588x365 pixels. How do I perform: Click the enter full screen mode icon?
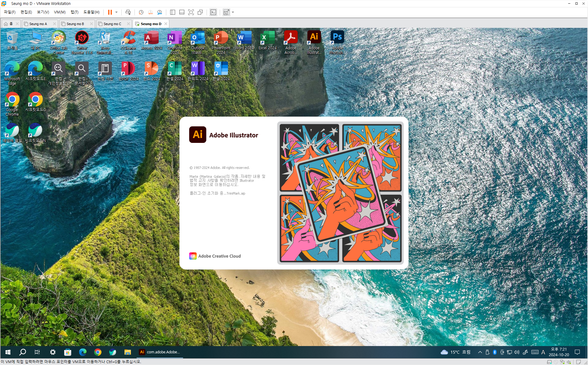point(191,12)
